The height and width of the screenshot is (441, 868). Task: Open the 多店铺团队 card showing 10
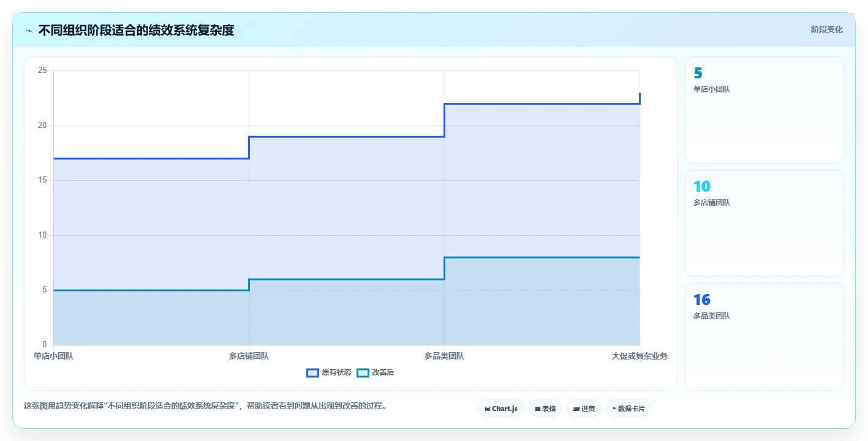[x=764, y=223]
